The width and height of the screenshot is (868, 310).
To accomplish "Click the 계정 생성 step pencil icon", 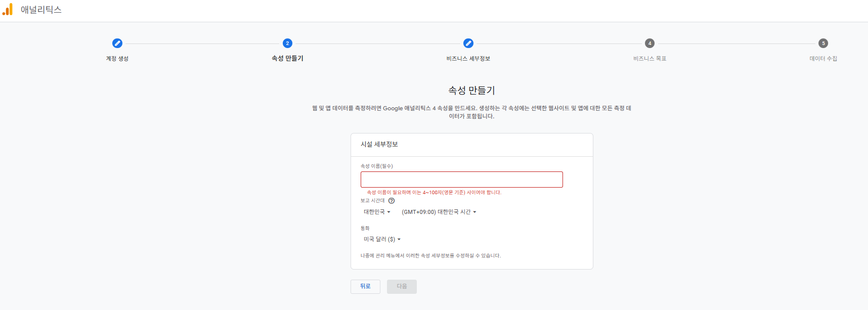I will point(117,43).
